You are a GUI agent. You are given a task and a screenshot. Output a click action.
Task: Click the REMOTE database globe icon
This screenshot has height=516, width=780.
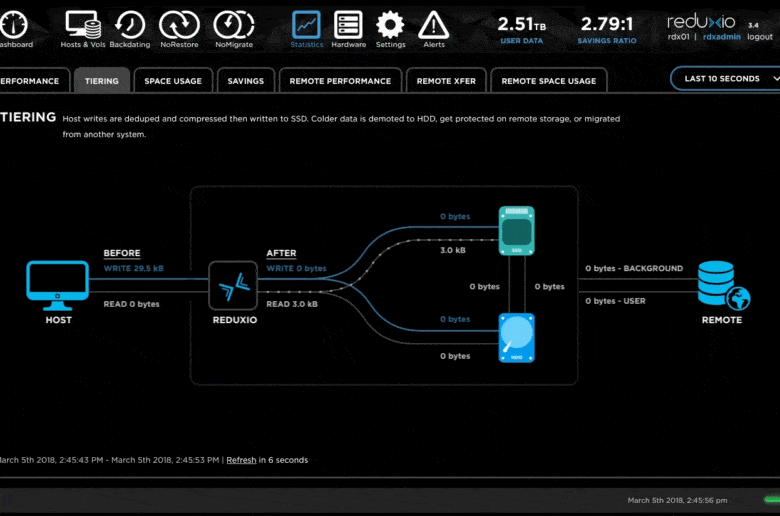724,285
